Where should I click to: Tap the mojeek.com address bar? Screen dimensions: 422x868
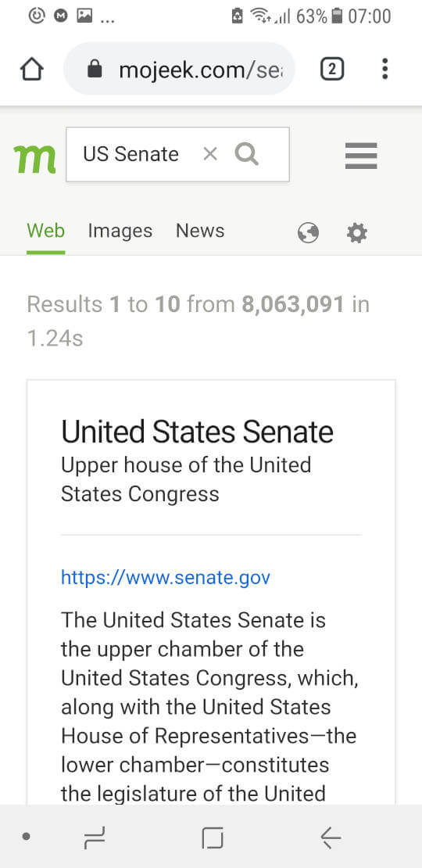[x=179, y=69]
